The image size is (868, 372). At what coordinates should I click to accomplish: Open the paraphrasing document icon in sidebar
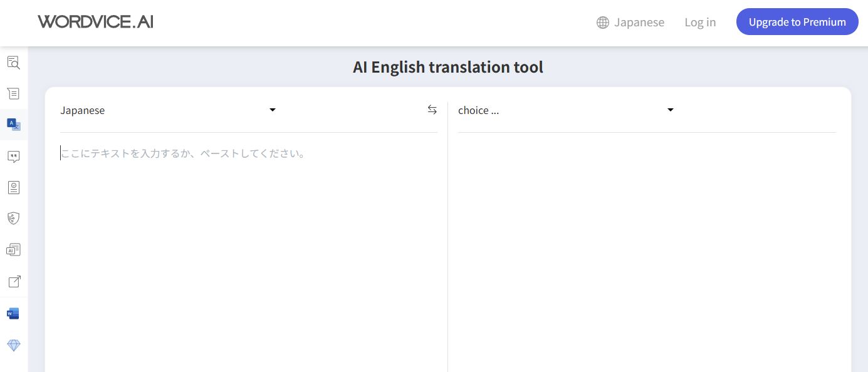point(13,93)
